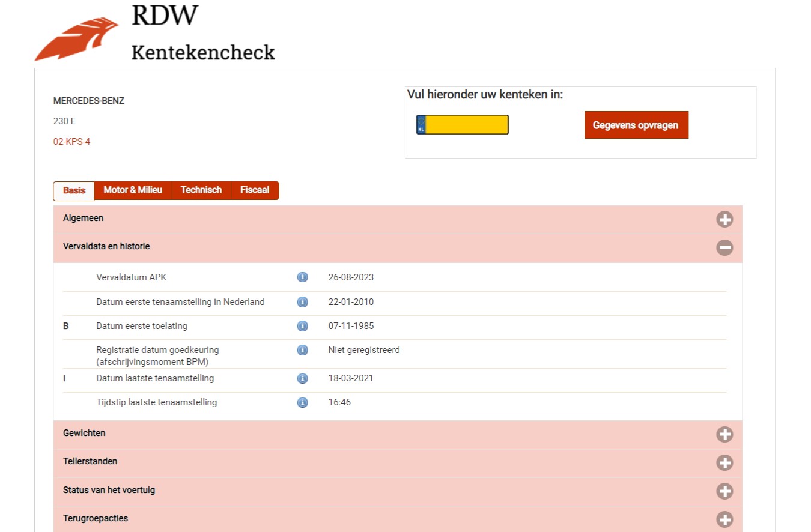This screenshot has height=532, width=811.
Task: Show info for Tijdstip laatste tenaamstelling
Action: (x=303, y=402)
